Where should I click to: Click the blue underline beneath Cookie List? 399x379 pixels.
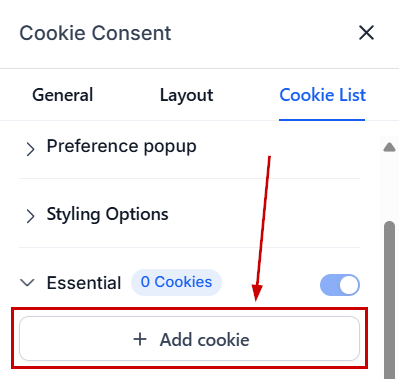[322, 119]
